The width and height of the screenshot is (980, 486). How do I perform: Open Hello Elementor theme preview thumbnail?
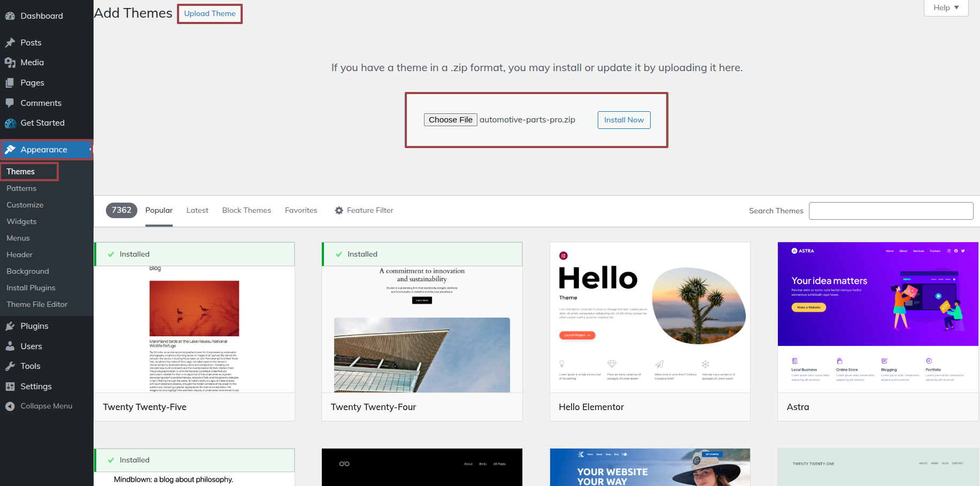click(x=650, y=318)
